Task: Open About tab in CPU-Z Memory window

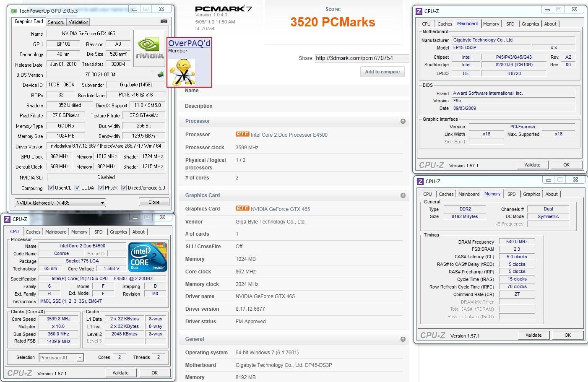Action: [x=552, y=194]
